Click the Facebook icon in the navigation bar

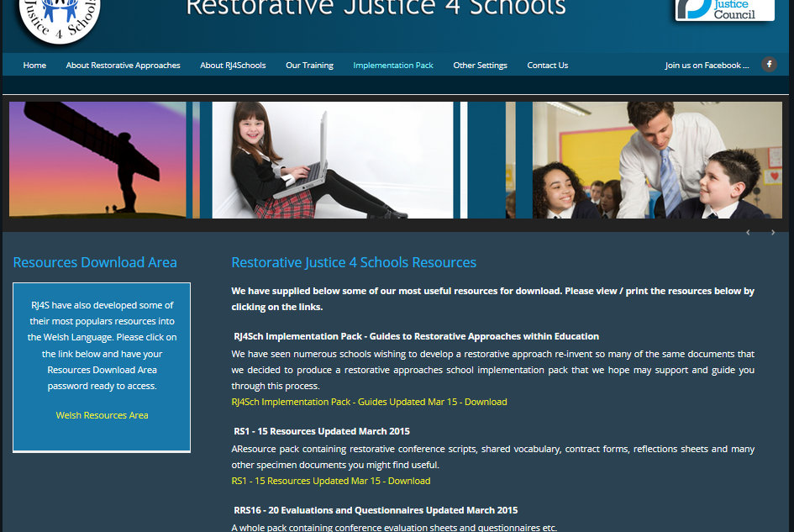[x=769, y=65]
